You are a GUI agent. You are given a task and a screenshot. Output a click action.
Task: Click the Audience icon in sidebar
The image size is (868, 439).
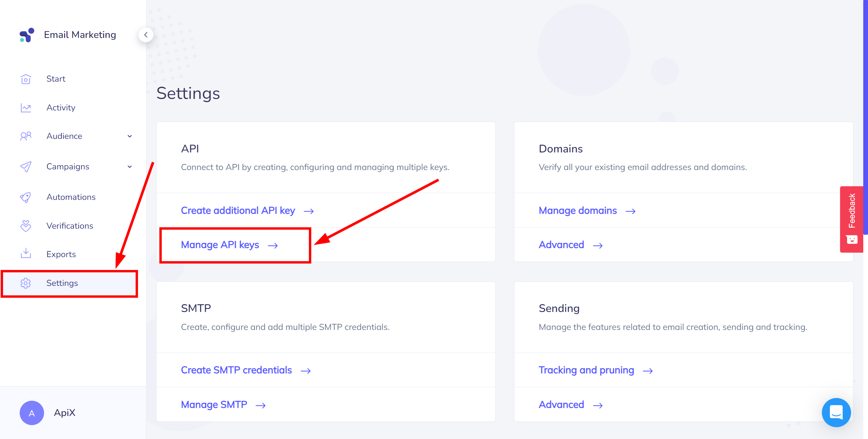[26, 136]
